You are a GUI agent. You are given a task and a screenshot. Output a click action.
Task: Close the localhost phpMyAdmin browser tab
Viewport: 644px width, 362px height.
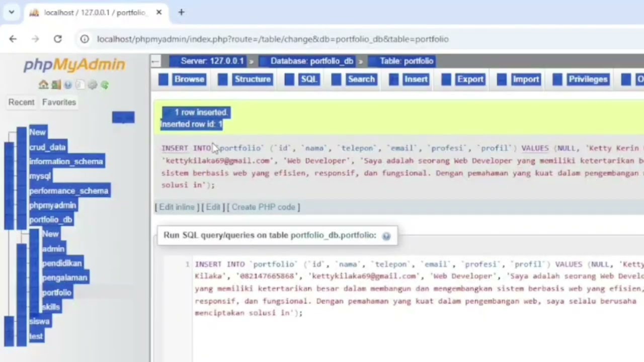(159, 13)
